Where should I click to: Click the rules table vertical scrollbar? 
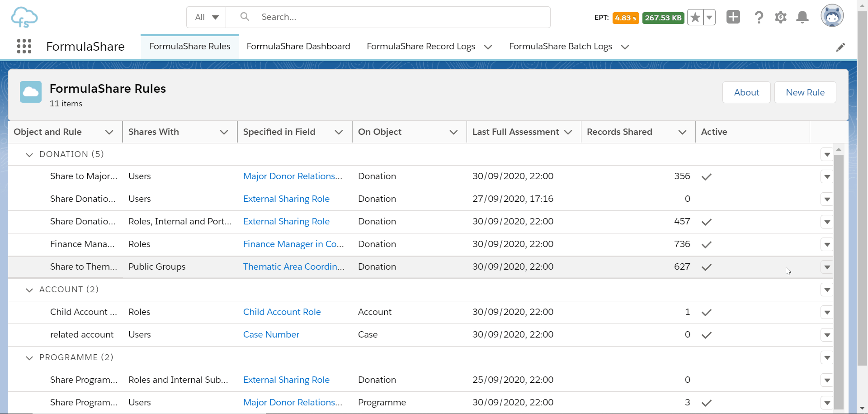coord(839,281)
